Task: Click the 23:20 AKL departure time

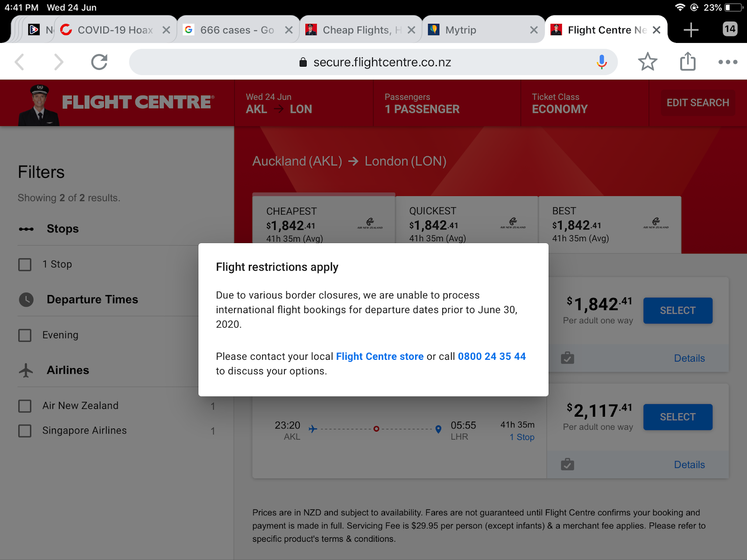Action: pyautogui.click(x=288, y=426)
